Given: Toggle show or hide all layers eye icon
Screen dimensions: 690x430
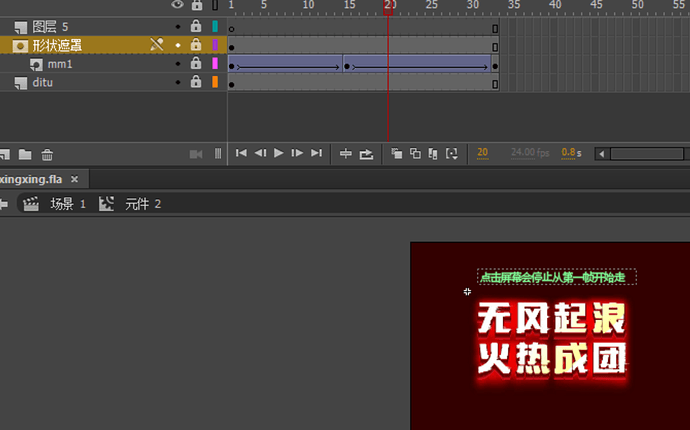Looking at the screenshot, I should [177, 5].
